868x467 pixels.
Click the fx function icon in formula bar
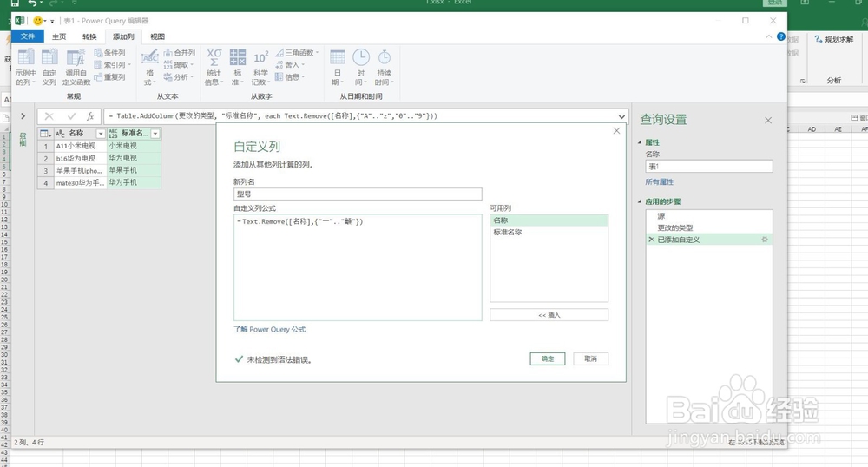click(x=89, y=116)
